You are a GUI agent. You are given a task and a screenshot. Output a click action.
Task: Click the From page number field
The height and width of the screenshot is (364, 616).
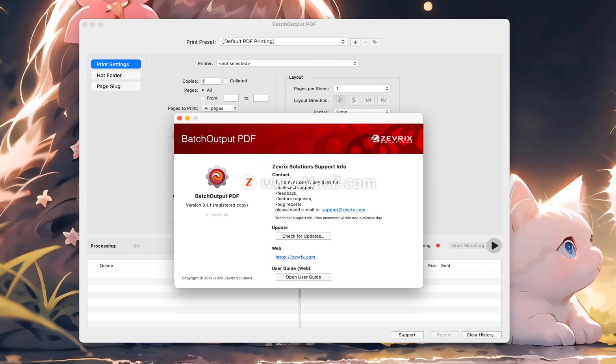click(x=231, y=98)
